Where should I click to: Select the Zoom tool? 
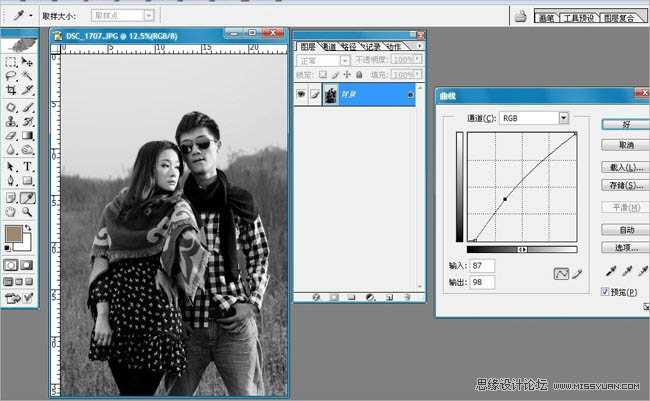point(27,212)
